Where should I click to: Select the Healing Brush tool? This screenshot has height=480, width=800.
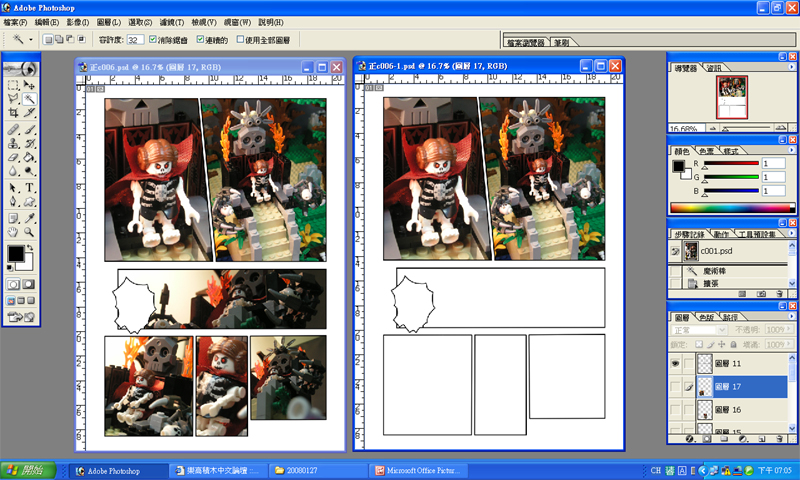(13, 130)
